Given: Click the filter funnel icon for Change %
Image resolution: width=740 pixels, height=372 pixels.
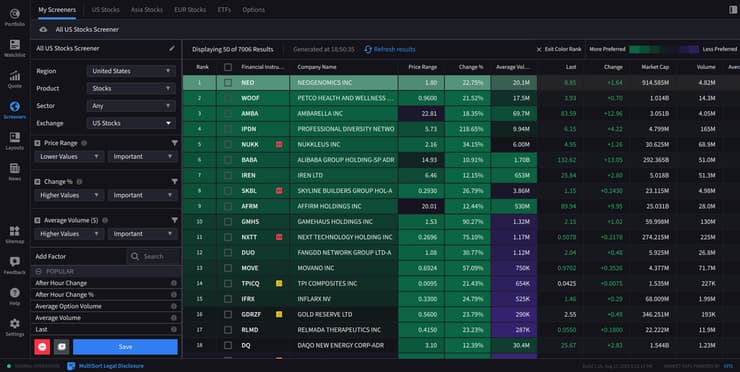Looking at the screenshot, I should (x=175, y=181).
